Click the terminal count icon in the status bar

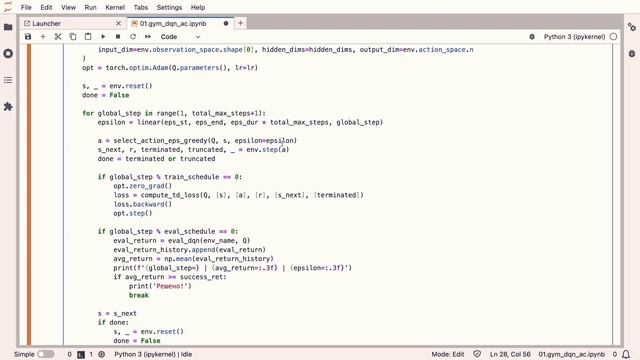click(x=81, y=355)
